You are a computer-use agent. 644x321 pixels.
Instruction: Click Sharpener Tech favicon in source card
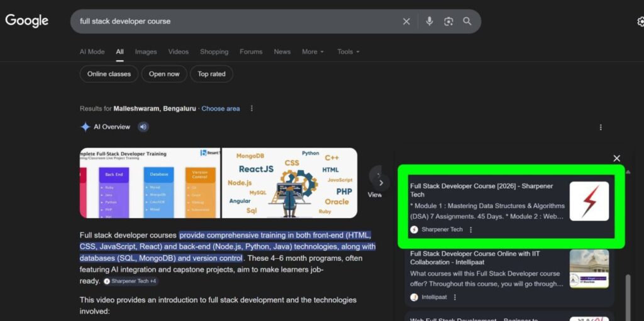414,229
